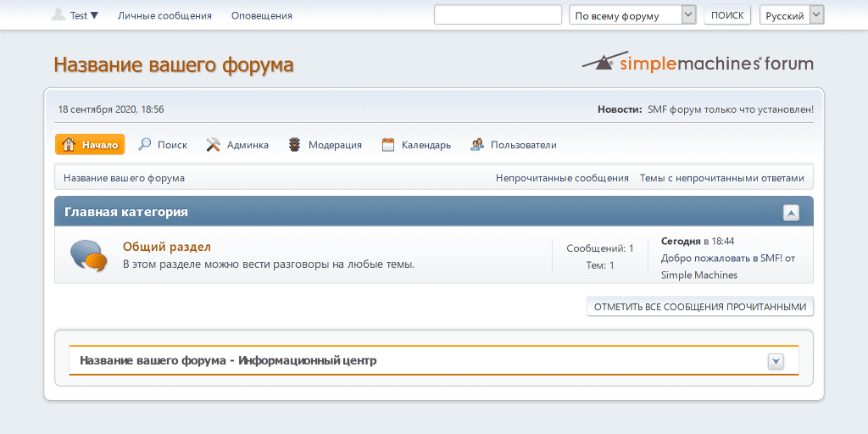Screen dimensions: 868x434
Task: Click the Moderation traffic light icon
Action: 295,145
